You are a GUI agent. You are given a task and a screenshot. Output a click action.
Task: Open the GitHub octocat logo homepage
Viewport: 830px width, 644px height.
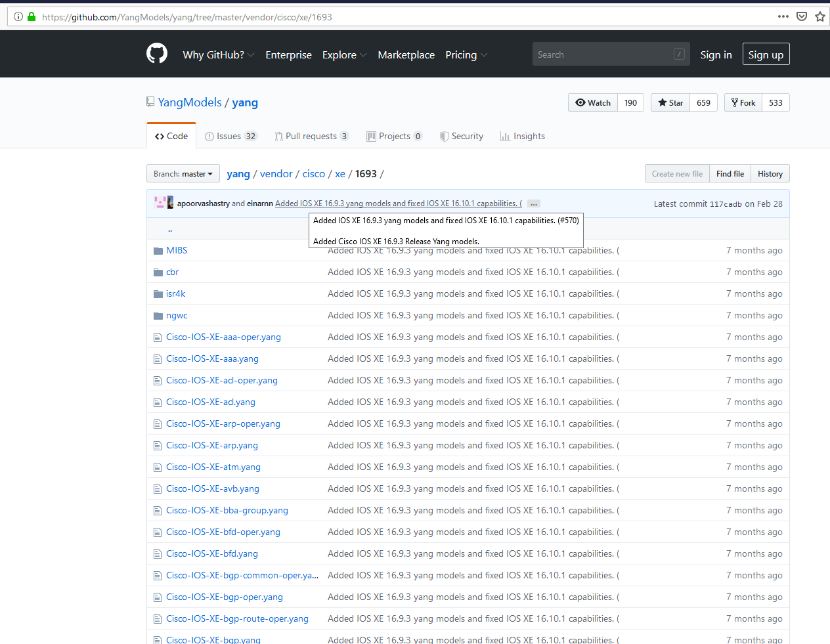pyautogui.click(x=157, y=54)
